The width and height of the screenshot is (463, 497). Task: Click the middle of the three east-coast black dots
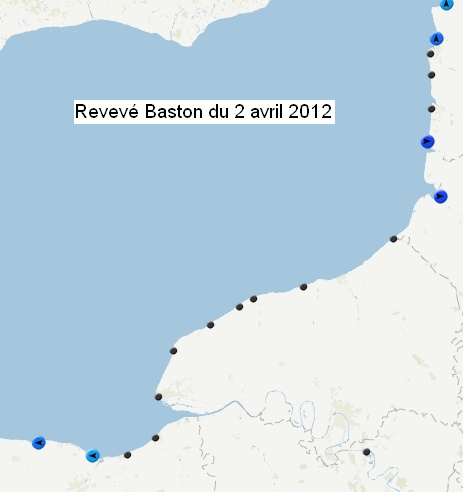pyautogui.click(x=431, y=75)
